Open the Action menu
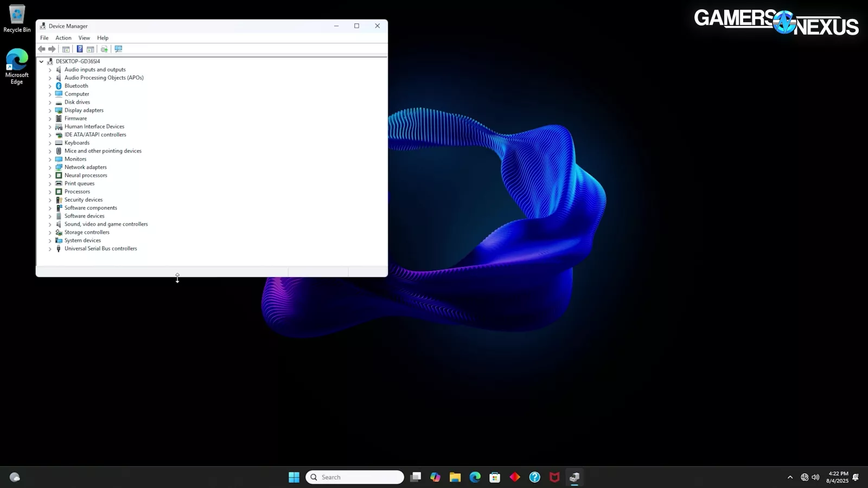868x488 pixels. click(x=63, y=38)
